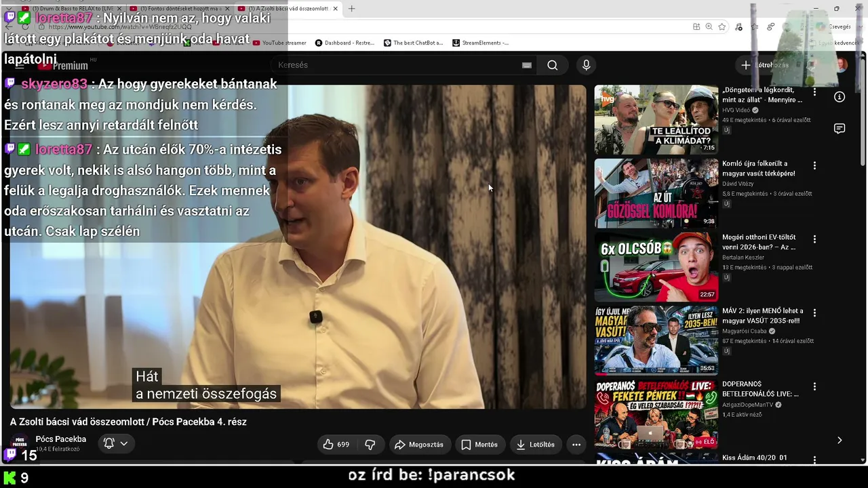Viewport: 868px width, 488px height.
Task: Share the video with Megosztás button
Action: point(420,445)
